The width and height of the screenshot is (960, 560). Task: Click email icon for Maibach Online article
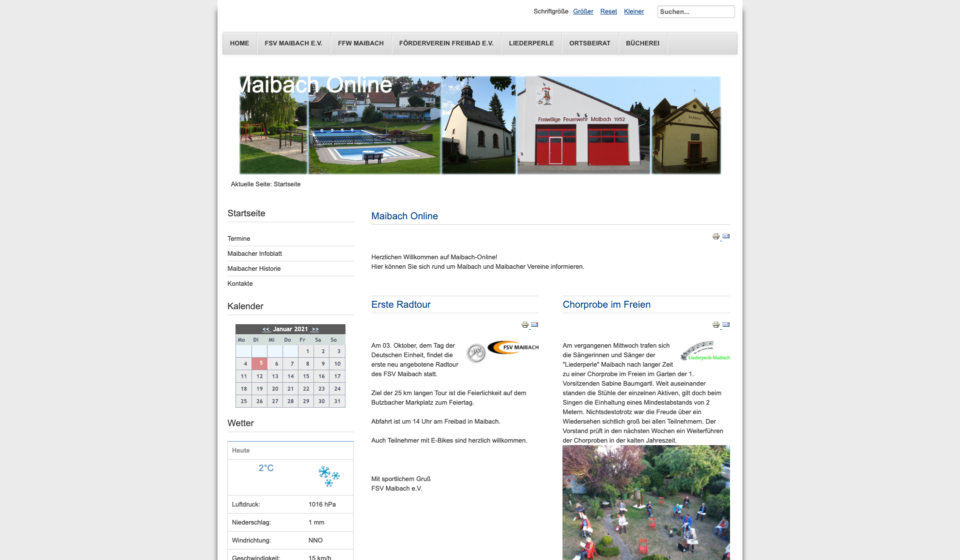726,236
